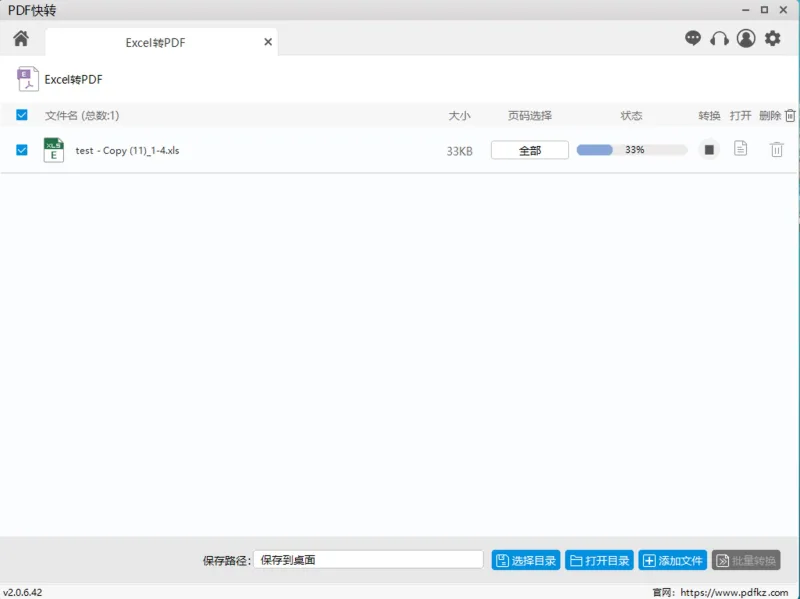Screen dimensions: 800x599
Task: Click the 状态 column header
Action: pos(631,115)
